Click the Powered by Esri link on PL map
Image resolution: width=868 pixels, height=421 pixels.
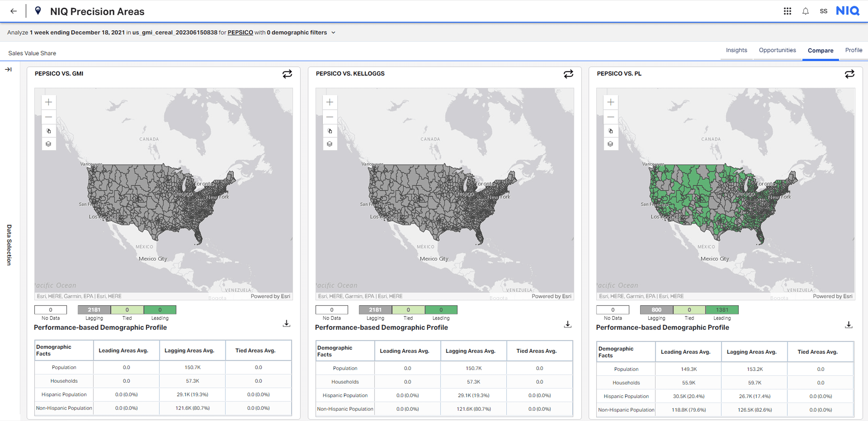point(832,296)
